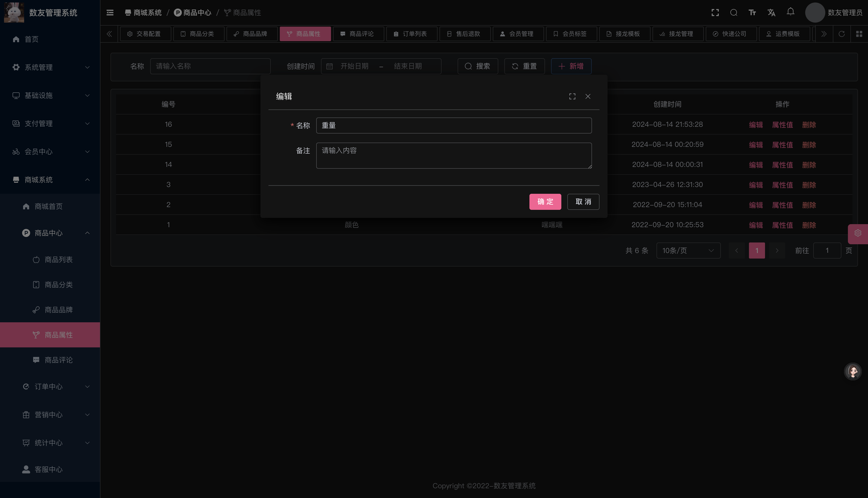The height and width of the screenshot is (498, 868).
Task: Switch to the 运费模版 tab
Action: point(785,34)
